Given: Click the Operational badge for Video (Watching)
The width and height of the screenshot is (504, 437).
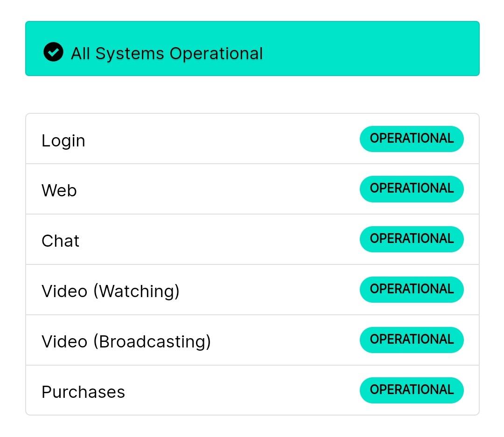Looking at the screenshot, I should pyautogui.click(x=412, y=290).
